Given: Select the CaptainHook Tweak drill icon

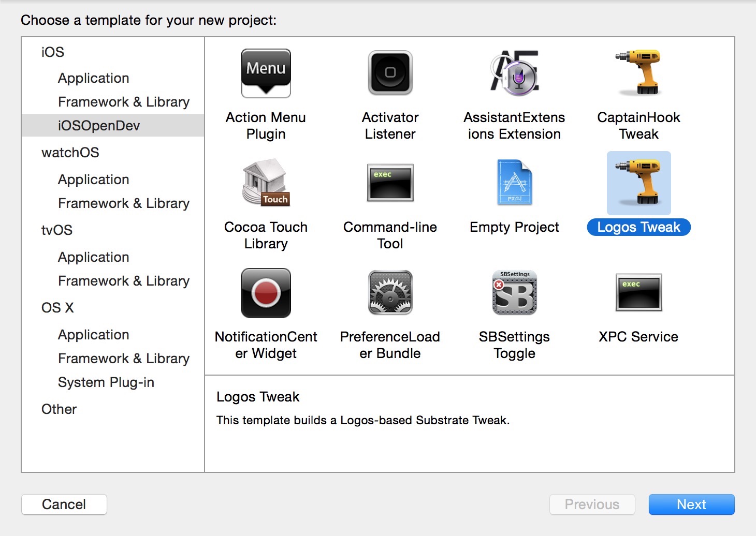Looking at the screenshot, I should click(x=638, y=72).
